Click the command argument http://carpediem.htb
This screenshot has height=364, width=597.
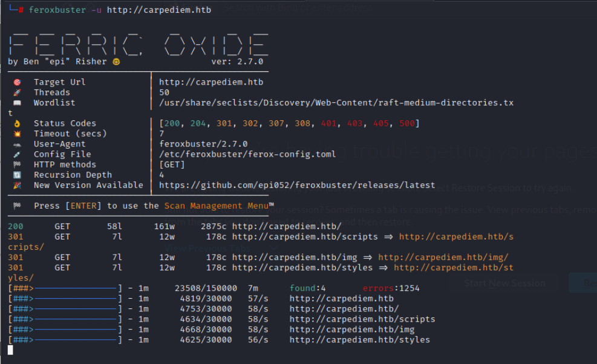click(159, 10)
